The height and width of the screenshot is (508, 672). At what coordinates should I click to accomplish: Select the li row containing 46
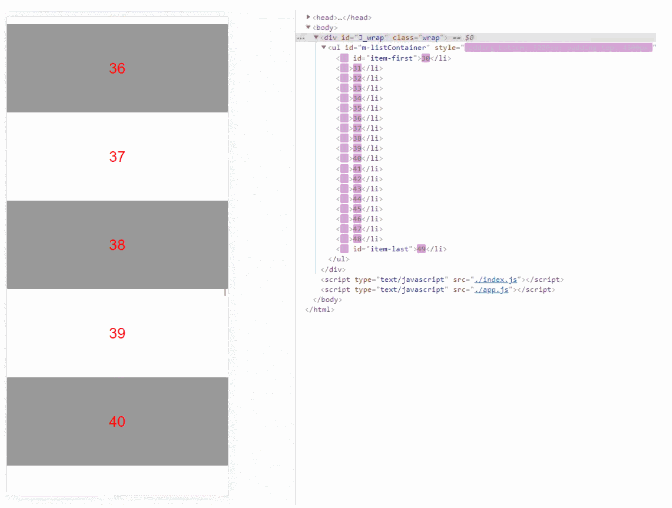pyautogui.click(x=359, y=219)
